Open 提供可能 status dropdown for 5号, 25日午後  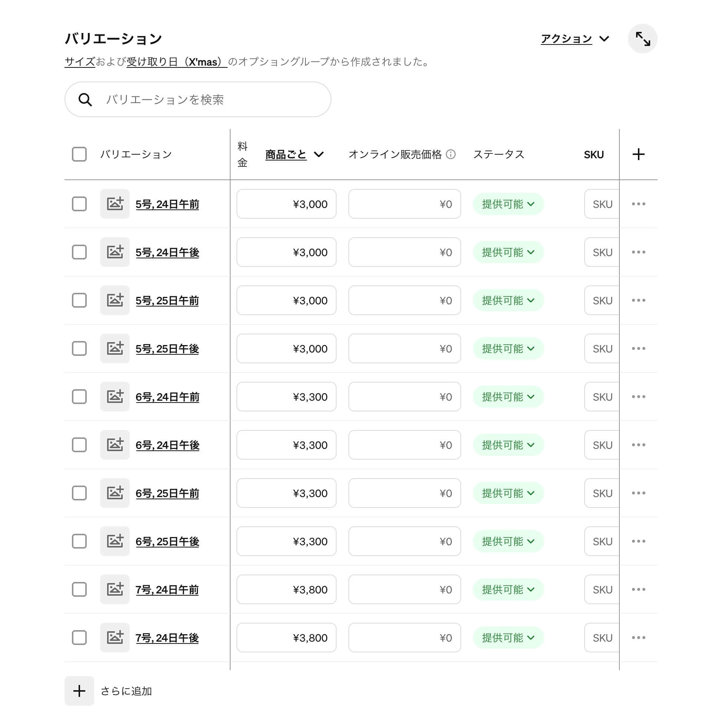click(x=508, y=348)
